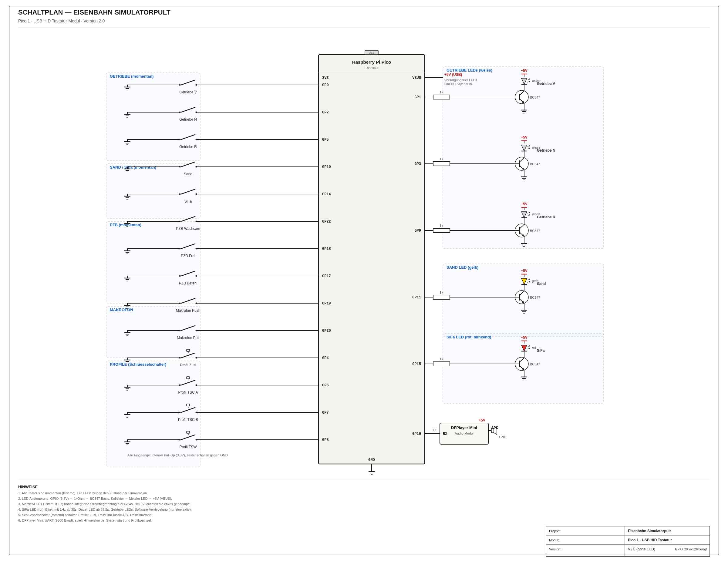Click the SiFa LED (rot, blinkend) heading
This screenshot has height=561, width=728.
[x=469, y=337]
